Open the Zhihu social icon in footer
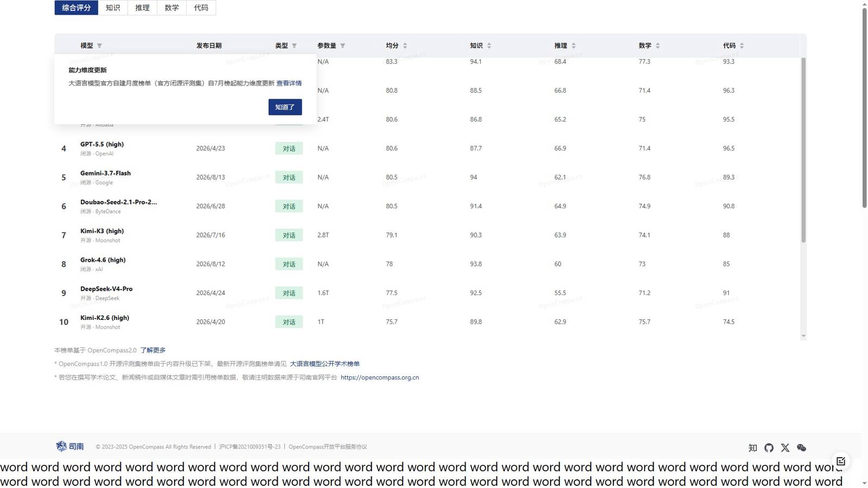Screen dimensions: 868x488 tap(752, 448)
